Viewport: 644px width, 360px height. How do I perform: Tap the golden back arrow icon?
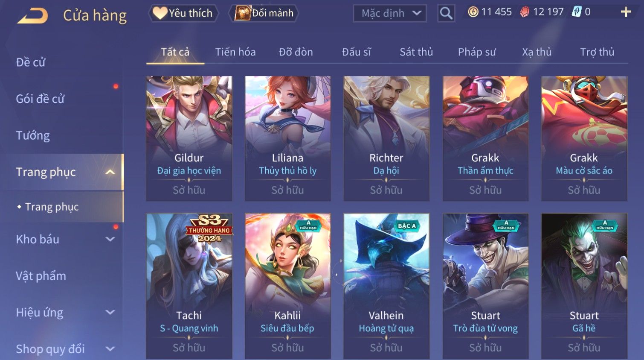click(x=33, y=16)
